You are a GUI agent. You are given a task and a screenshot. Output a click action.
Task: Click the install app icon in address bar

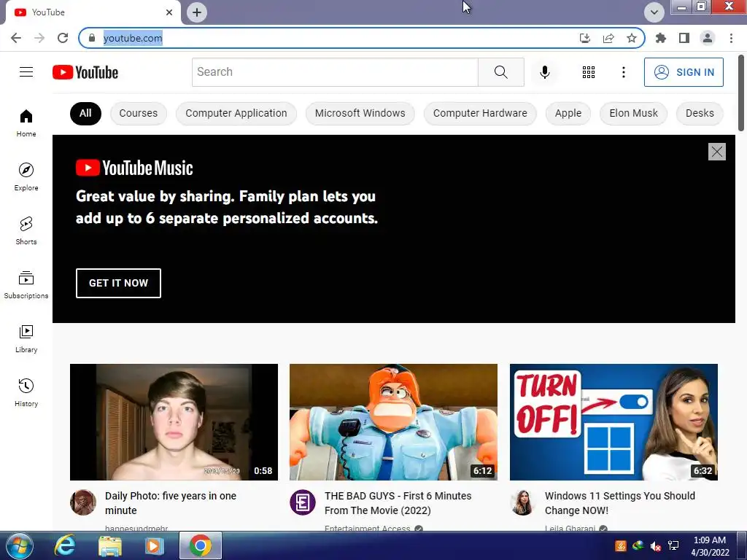point(585,38)
